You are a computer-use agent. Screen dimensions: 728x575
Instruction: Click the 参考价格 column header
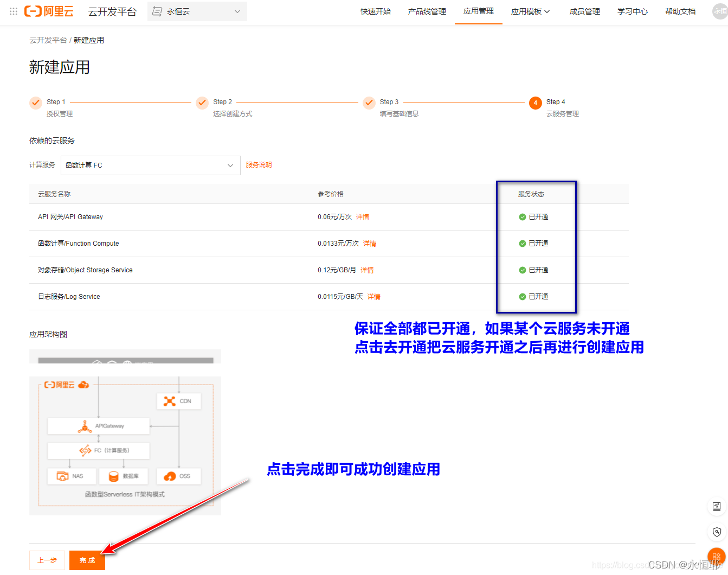331,194
